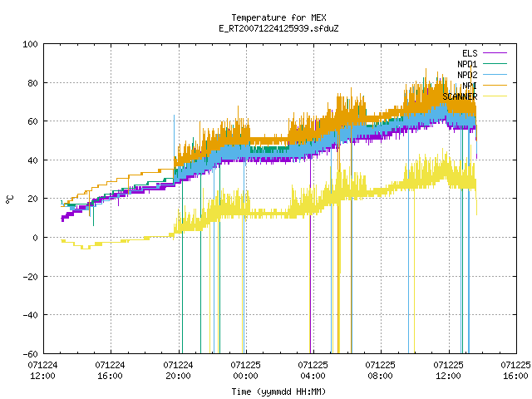Click the yellow SCANNER legend line sample
This screenshot has width=532, height=399.
pyautogui.click(x=495, y=96)
